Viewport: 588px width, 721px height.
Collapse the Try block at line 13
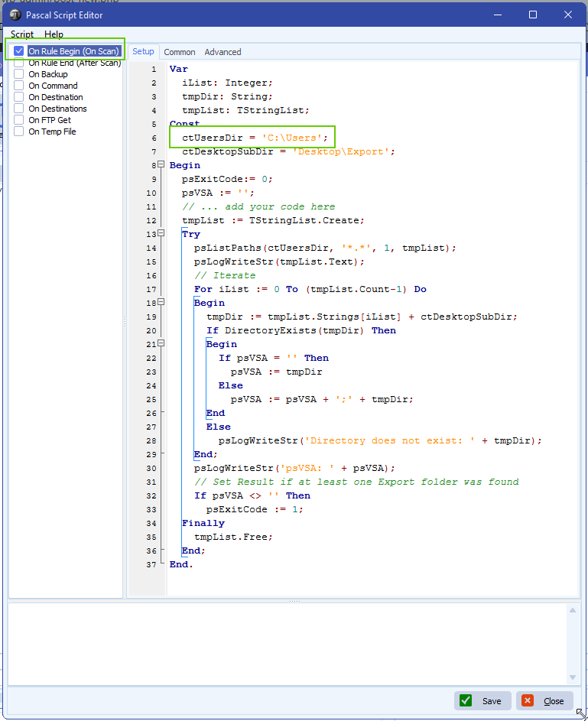[161, 233]
